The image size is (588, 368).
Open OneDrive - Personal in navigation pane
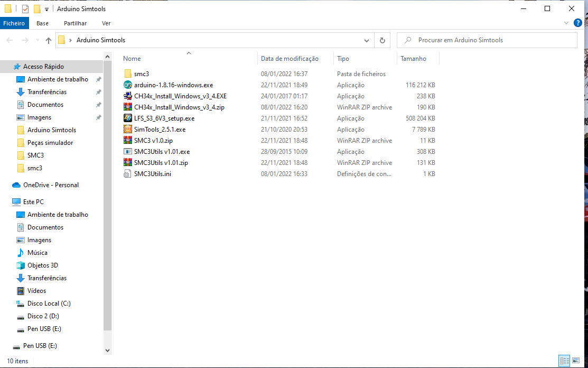tap(51, 185)
